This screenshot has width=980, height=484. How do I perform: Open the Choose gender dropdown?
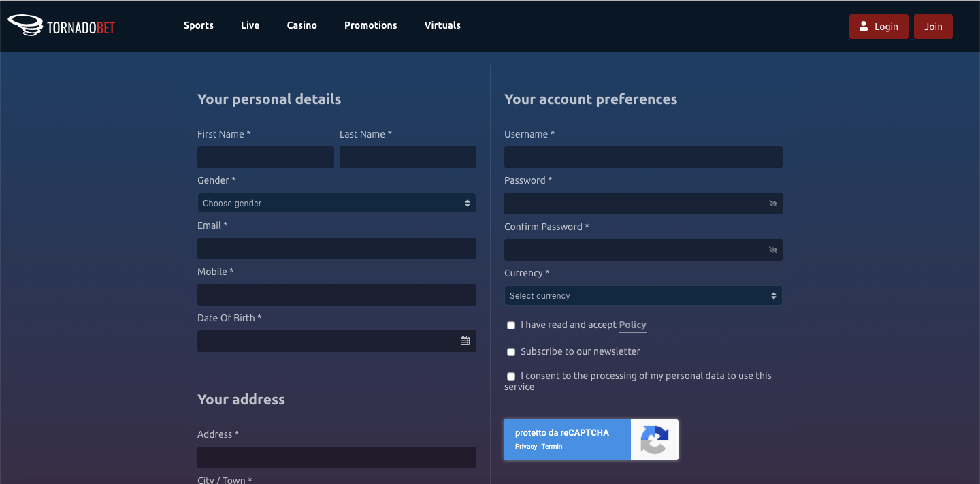click(x=336, y=203)
